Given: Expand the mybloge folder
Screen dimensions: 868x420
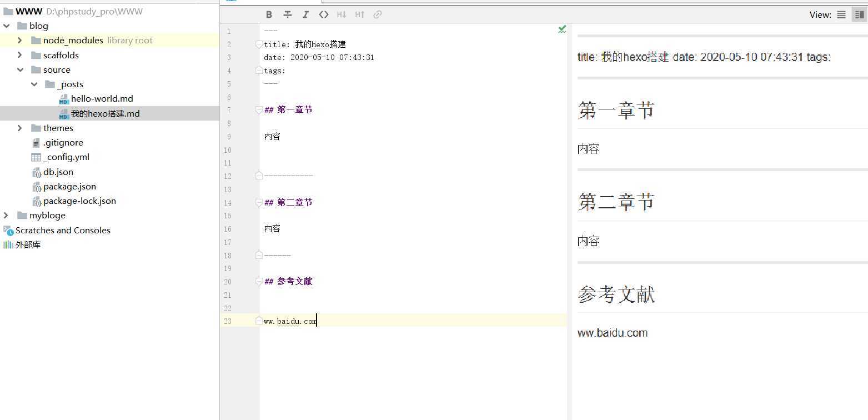Looking at the screenshot, I should click(x=6, y=215).
